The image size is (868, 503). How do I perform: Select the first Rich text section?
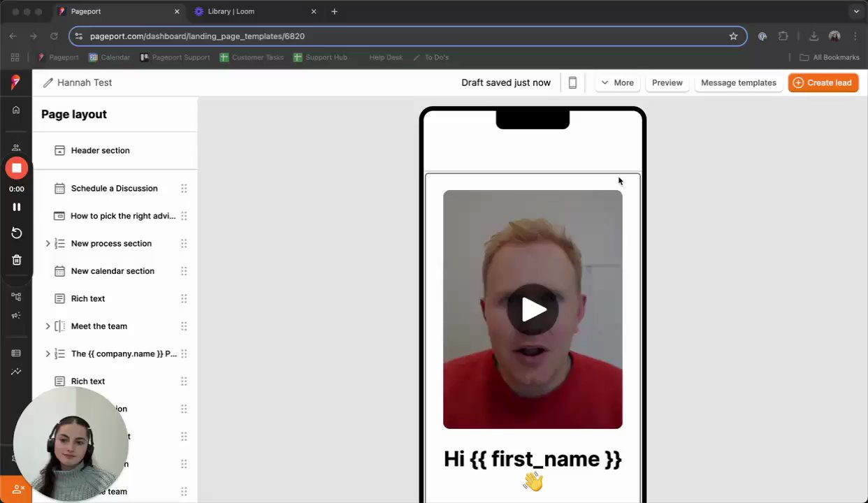click(115, 298)
